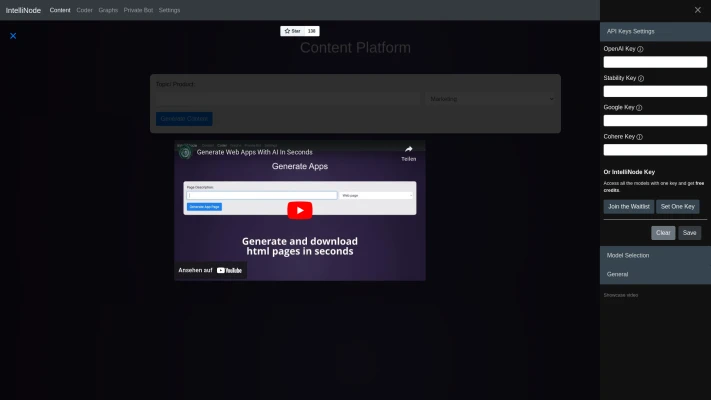Click the Generate Content button
The image size is (711, 400).
[184, 119]
